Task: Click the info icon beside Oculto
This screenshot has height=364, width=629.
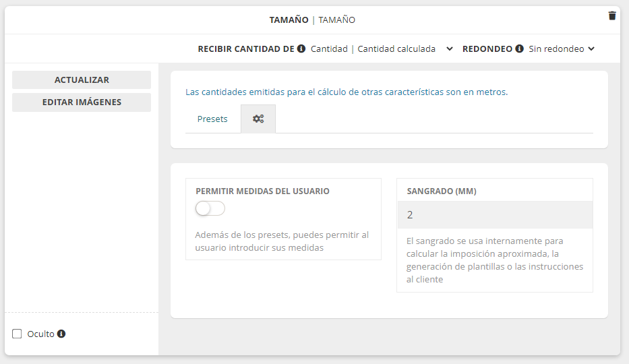Action: 61,334
